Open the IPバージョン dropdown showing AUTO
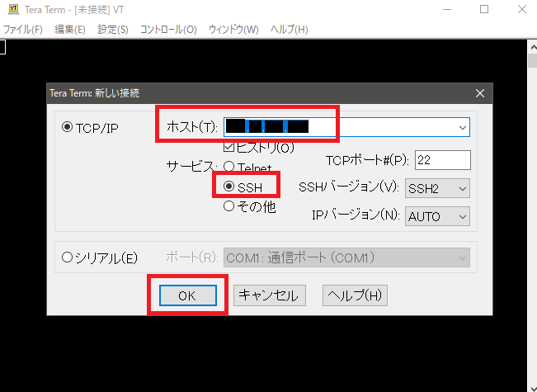Screen dimensions: 537x392 click(437, 216)
